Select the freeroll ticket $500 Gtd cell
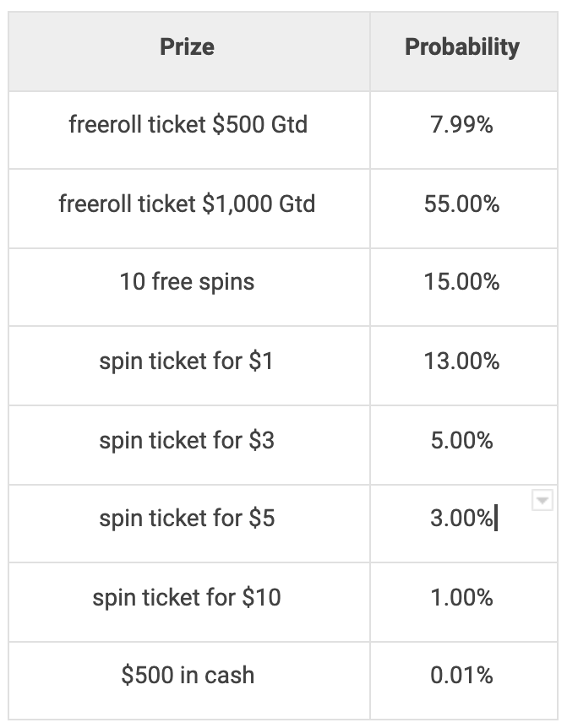567x728 pixels. coord(188,126)
